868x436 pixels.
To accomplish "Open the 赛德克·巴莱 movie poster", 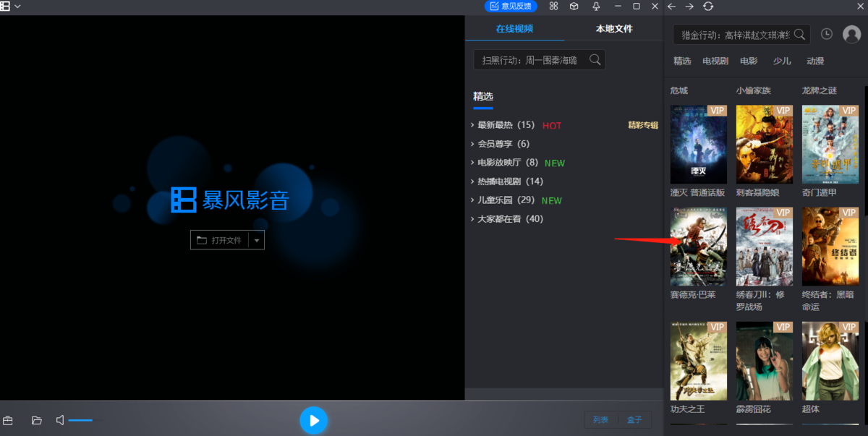I will click(699, 247).
